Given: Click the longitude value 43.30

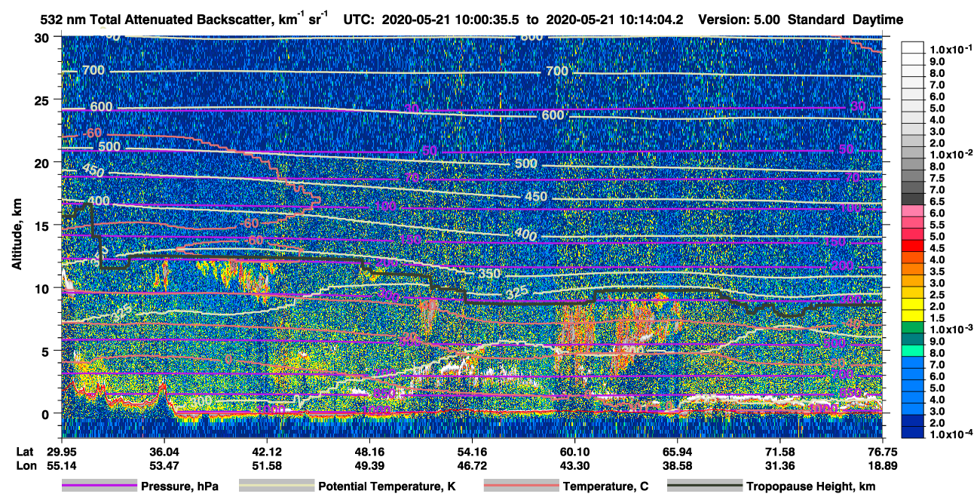Looking at the screenshot, I should 574,465.
